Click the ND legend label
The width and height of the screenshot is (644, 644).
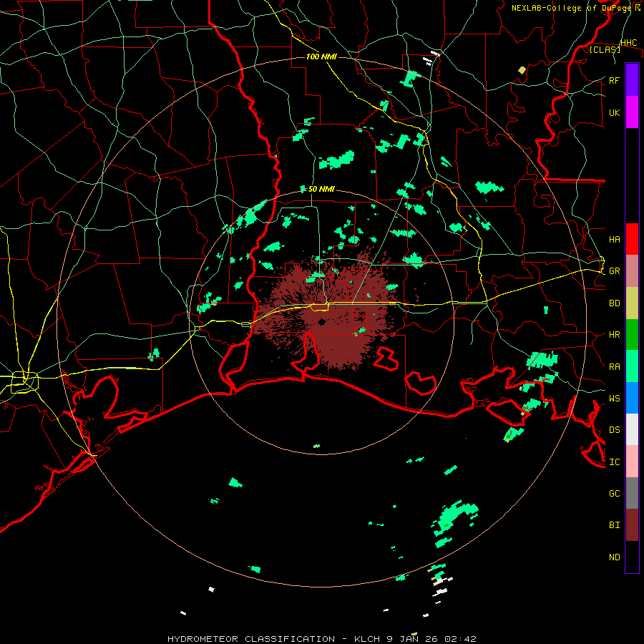(x=614, y=557)
